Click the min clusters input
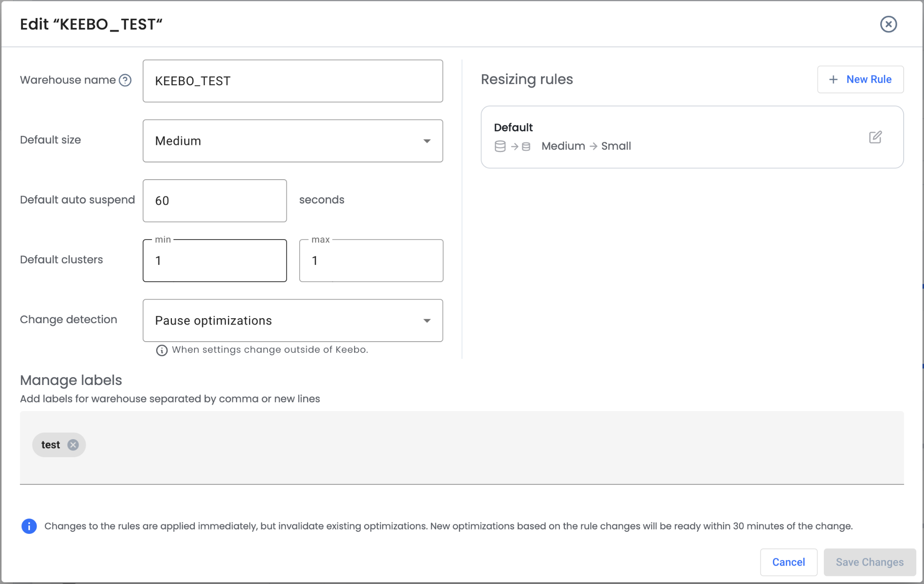 click(214, 261)
